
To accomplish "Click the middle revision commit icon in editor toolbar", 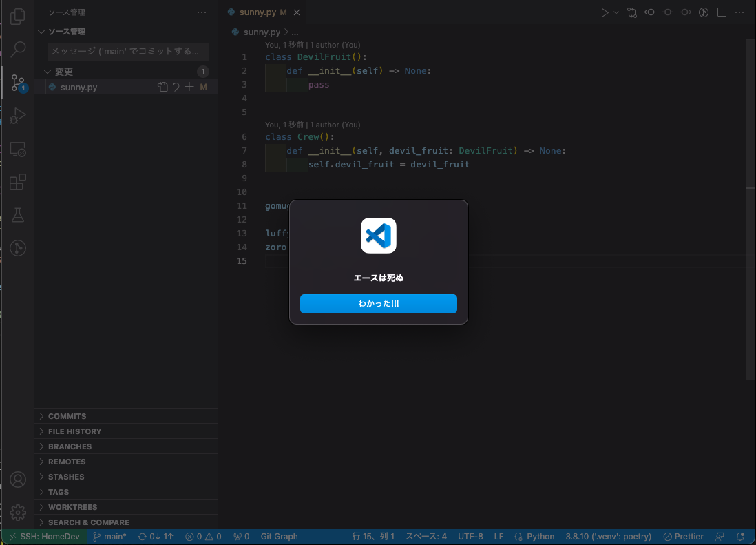I will 668,12.
